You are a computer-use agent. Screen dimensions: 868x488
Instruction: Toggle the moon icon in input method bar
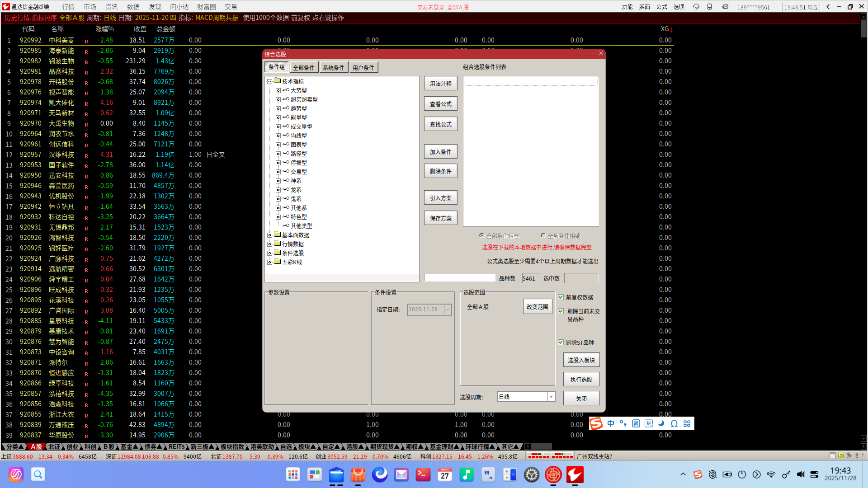click(661, 423)
